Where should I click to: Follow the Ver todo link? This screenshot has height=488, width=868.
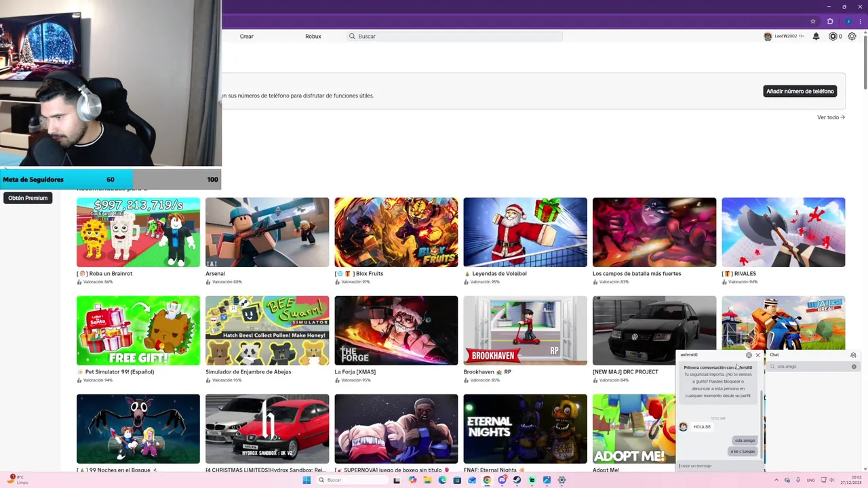point(831,117)
